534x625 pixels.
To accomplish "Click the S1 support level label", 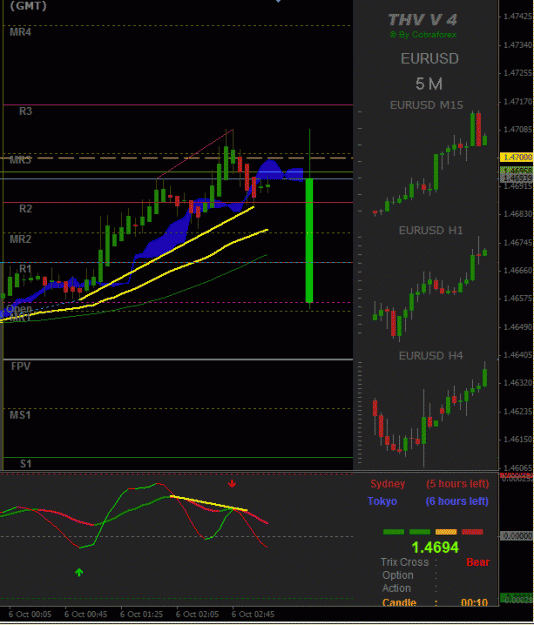I will [26, 464].
